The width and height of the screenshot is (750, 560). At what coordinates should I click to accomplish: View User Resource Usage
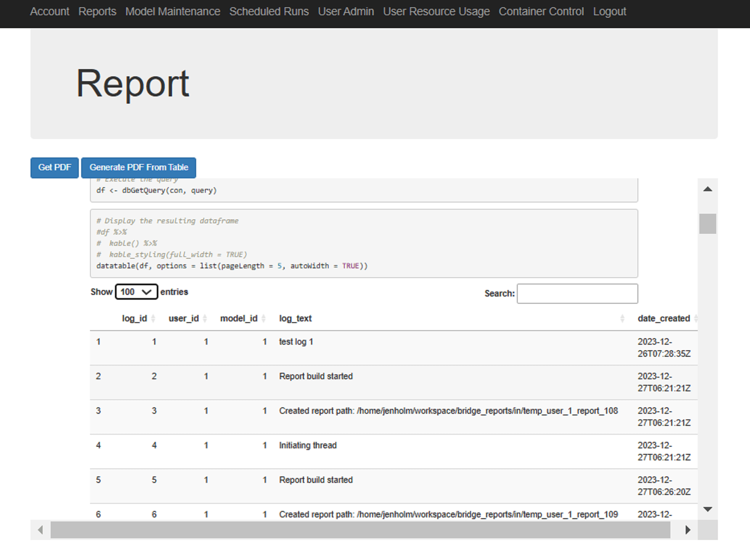436,12
